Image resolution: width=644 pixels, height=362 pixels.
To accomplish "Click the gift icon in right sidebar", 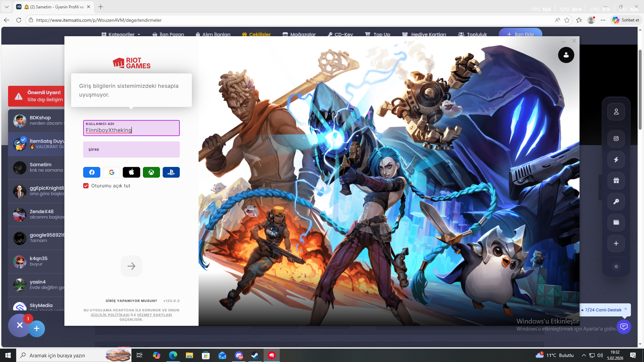I will [x=616, y=180].
